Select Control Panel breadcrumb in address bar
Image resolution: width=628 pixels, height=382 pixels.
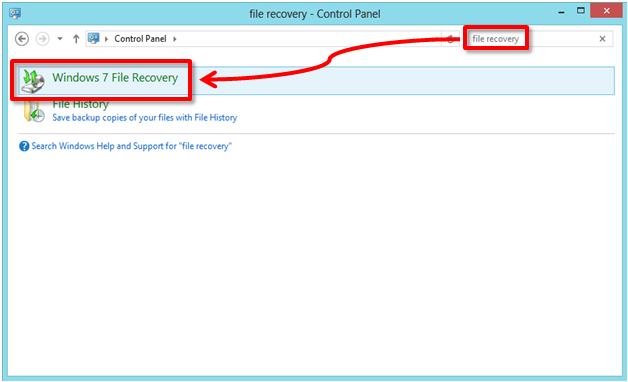point(140,39)
